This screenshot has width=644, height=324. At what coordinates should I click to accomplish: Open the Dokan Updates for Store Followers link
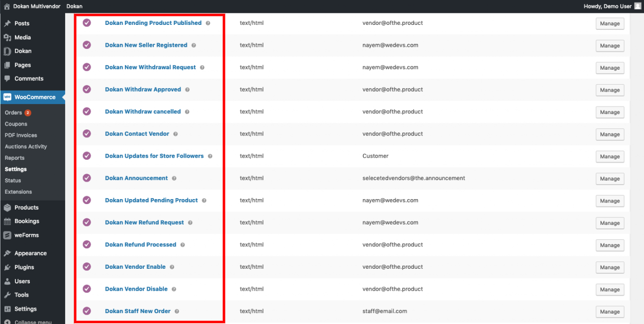pyautogui.click(x=154, y=156)
